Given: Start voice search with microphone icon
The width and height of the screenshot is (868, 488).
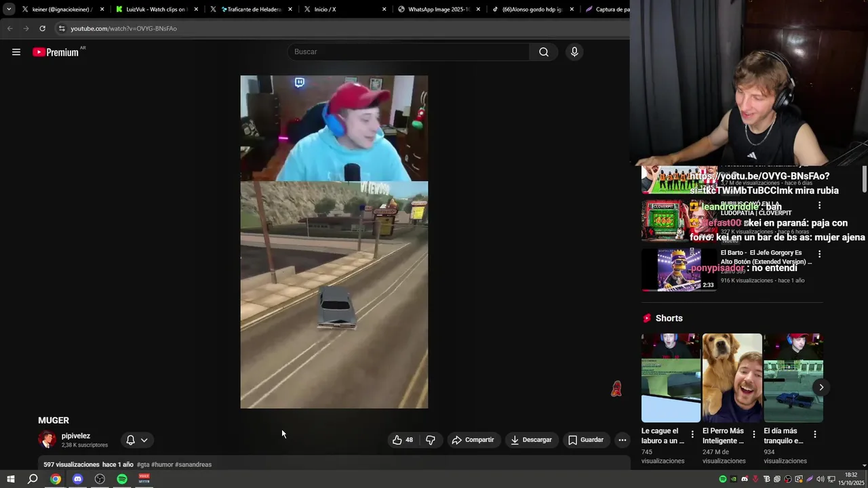Looking at the screenshot, I should coord(574,52).
